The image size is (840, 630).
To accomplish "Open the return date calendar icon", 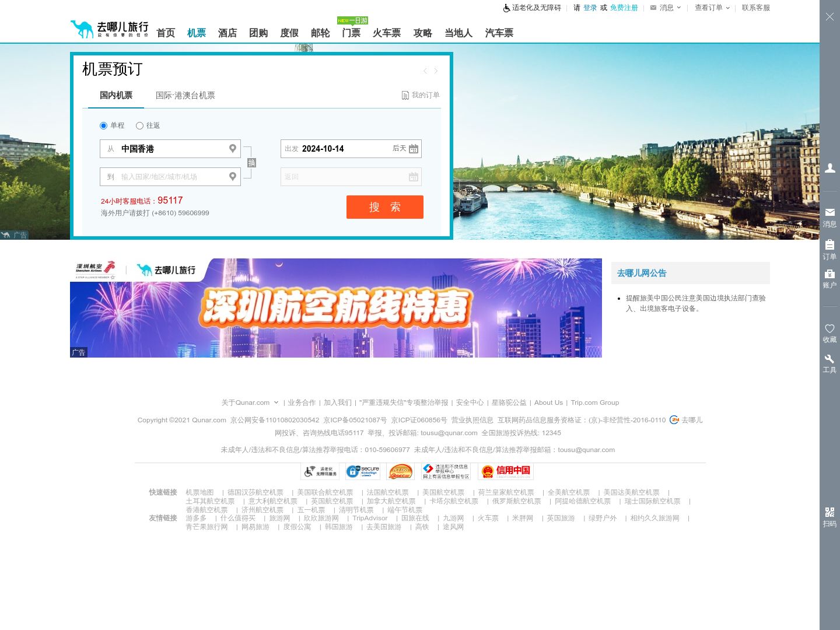I will point(414,177).
